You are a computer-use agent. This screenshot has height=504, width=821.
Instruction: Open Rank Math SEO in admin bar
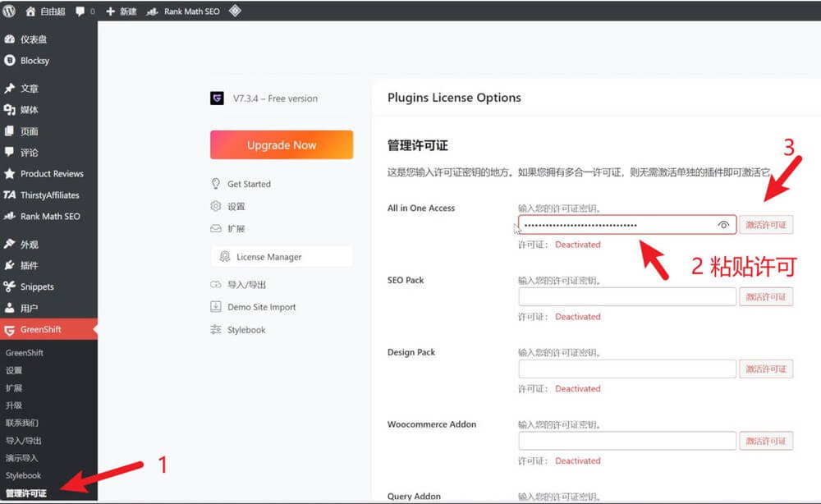click(x=183, y=11)
